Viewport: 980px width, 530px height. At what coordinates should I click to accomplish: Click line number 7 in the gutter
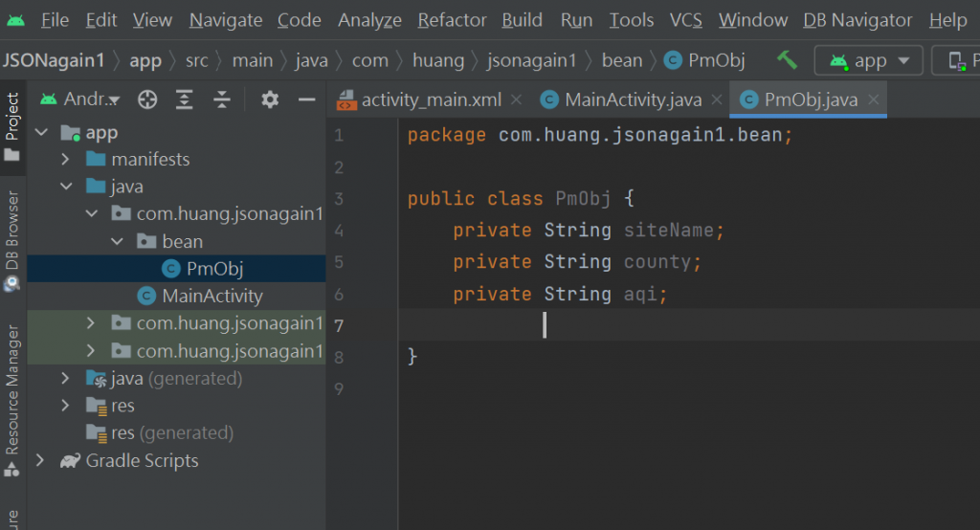339,325
